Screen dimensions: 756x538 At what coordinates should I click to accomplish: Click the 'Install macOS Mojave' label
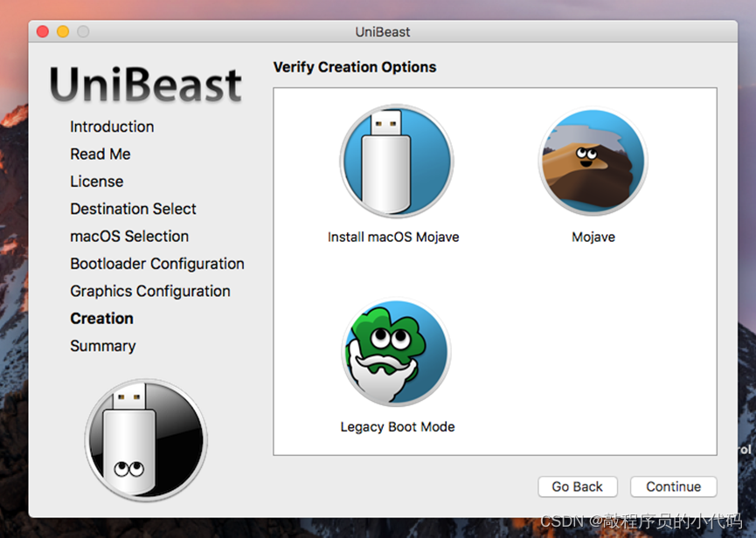(393, 237)
